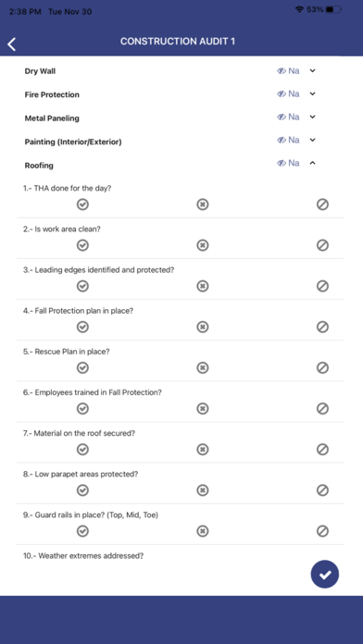The height and width of the screenshot is (644, 363).
Task: Open the Fire Protection section heading
Action: pos(52,95)
